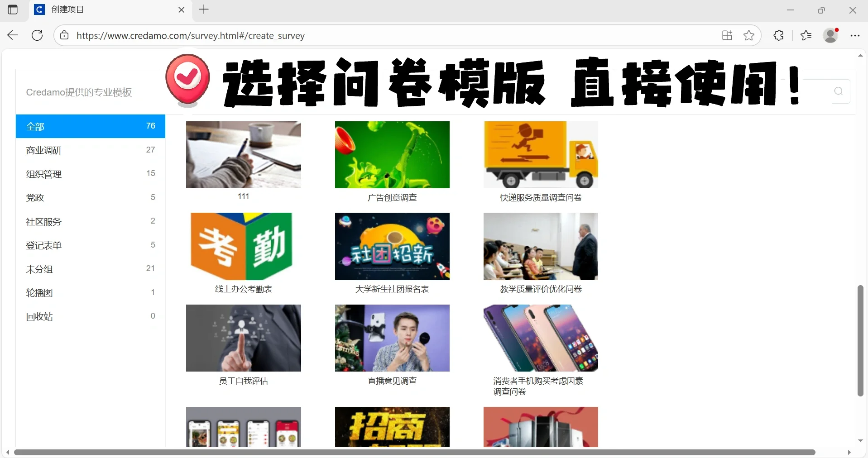Reload the current page
Image resolution: width=868 pixels, height=458 pixels.
[x=37, y=35]
